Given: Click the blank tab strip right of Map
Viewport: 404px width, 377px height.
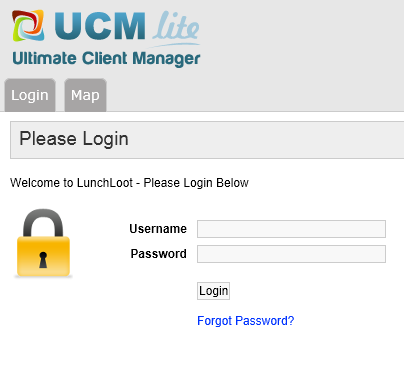Looking at the screenshot, I should [x=255, y=95].
